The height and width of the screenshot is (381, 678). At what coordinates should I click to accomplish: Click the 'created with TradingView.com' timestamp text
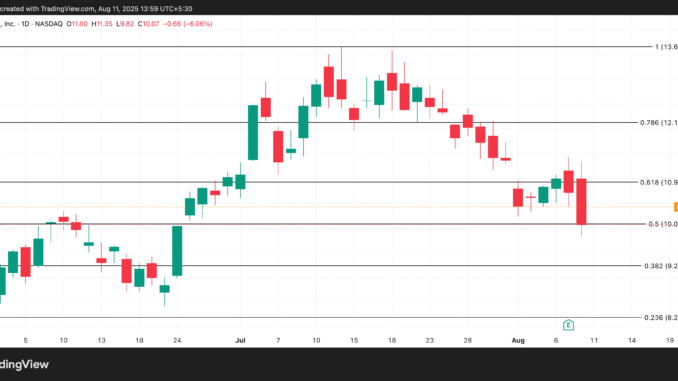pos(96,9)
